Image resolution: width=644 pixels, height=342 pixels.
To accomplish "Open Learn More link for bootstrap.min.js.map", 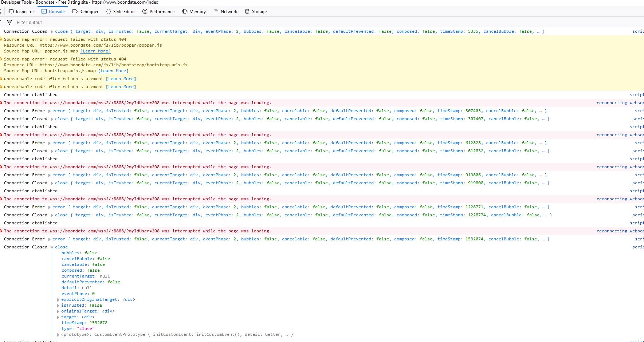I will pos(113,71).
